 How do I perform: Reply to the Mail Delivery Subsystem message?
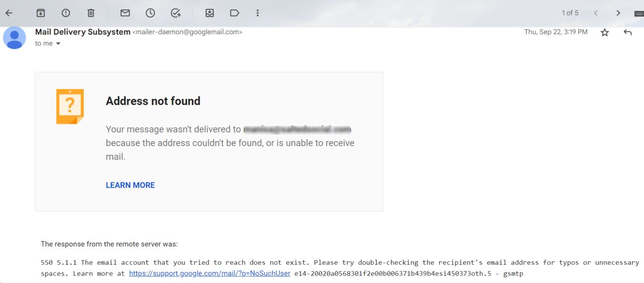[x=628, y=32]
